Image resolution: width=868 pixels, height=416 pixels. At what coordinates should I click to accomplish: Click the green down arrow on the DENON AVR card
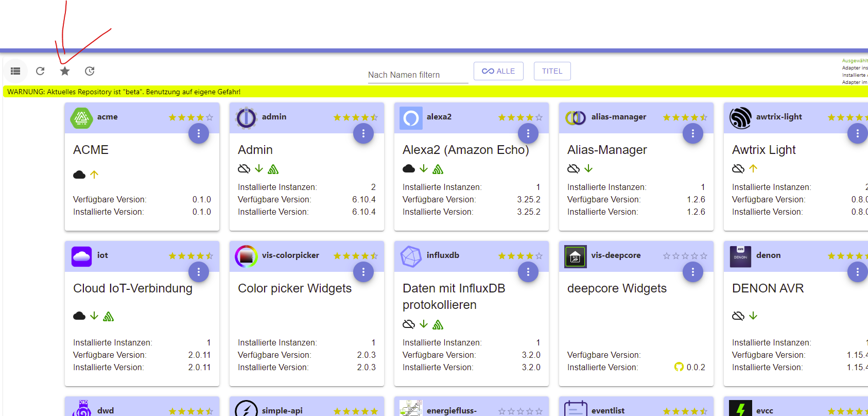tap(753, 316)
